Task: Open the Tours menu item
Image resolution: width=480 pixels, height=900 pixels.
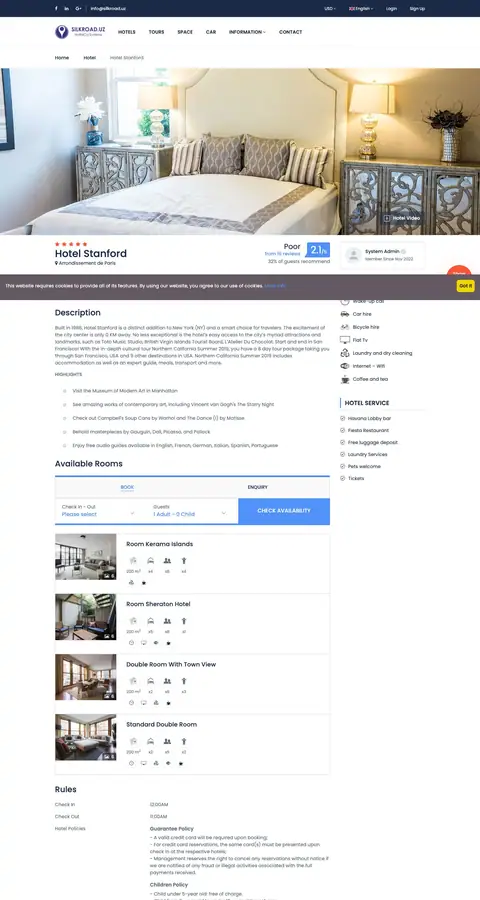Action: [156, 32]
